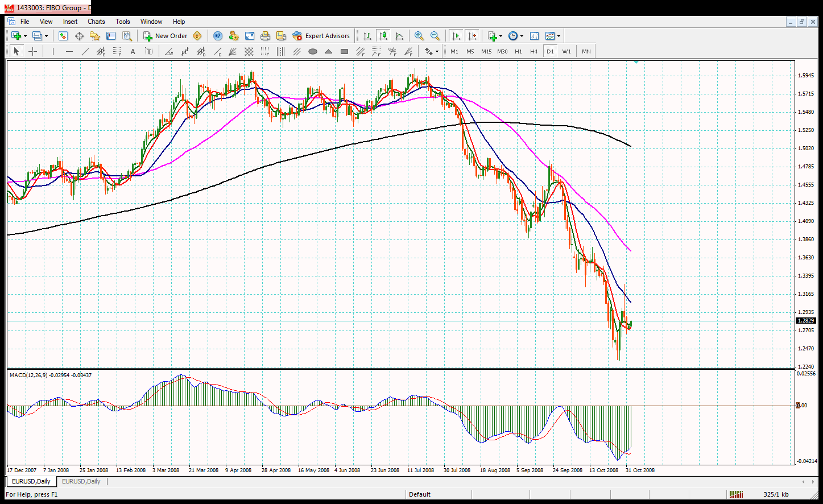The height and width of the screenshot is (504, 823).
Task: Expand the Profiles dropdown arrow
Action: tap(47, 36)
